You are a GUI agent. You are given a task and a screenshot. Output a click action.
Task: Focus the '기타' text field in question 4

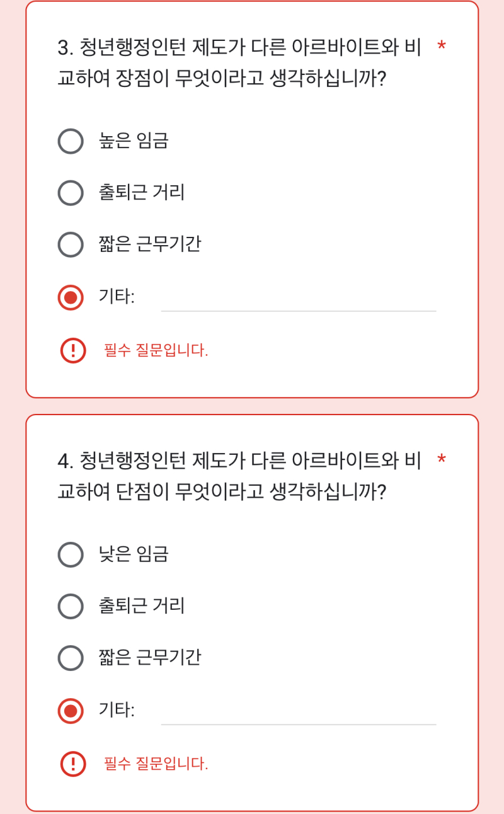298,712
